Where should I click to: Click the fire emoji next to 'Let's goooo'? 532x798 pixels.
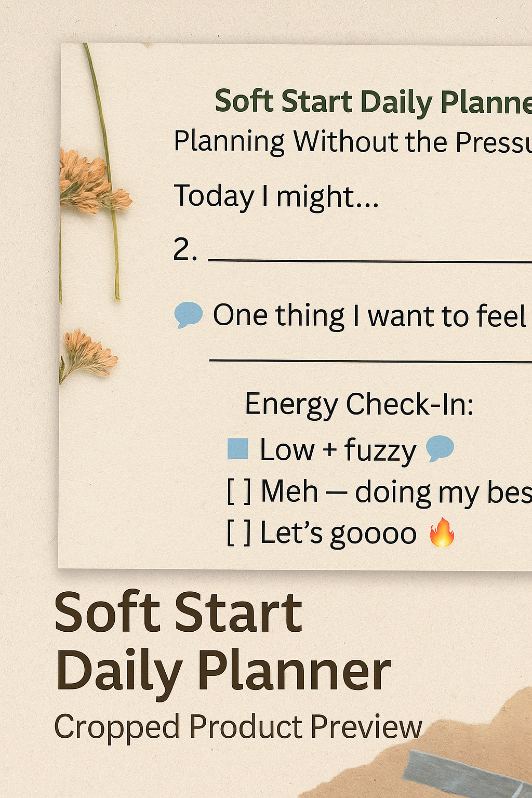point(442,532)
